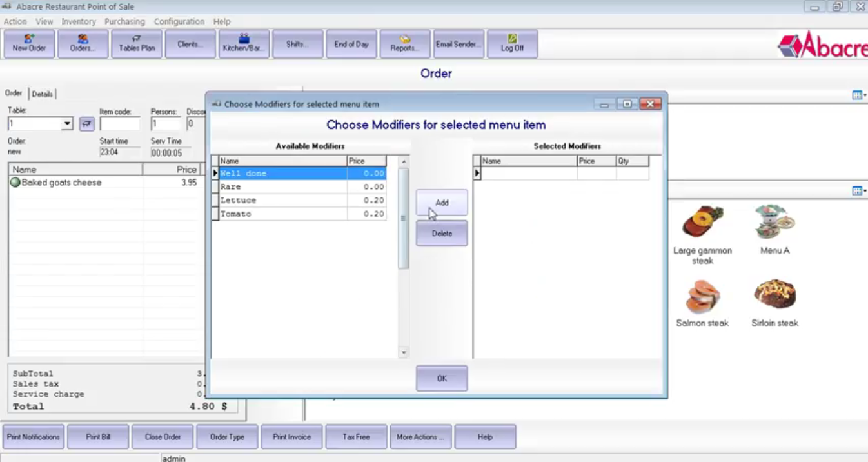This screenshot has width=868, height=462.
Task: Click the Discount input field
Action: 195,124
